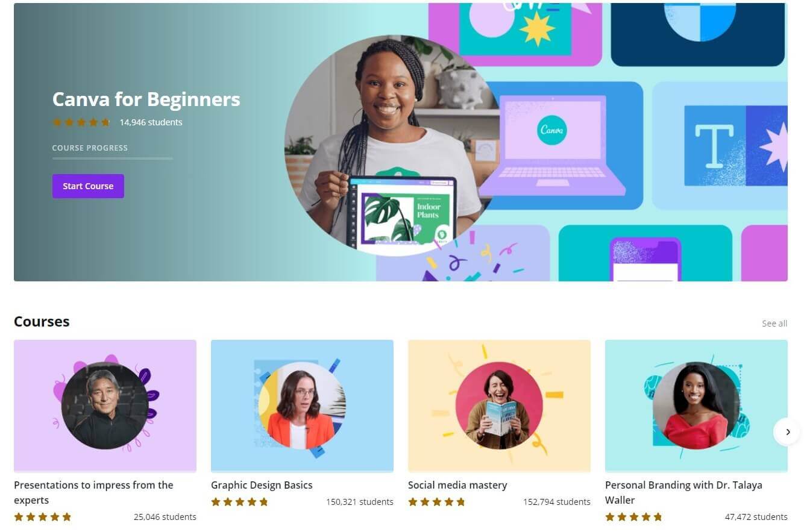Click the star rating for Personal Branding course
The height and width of the screenshot is (532, 804).
point(634,517)
